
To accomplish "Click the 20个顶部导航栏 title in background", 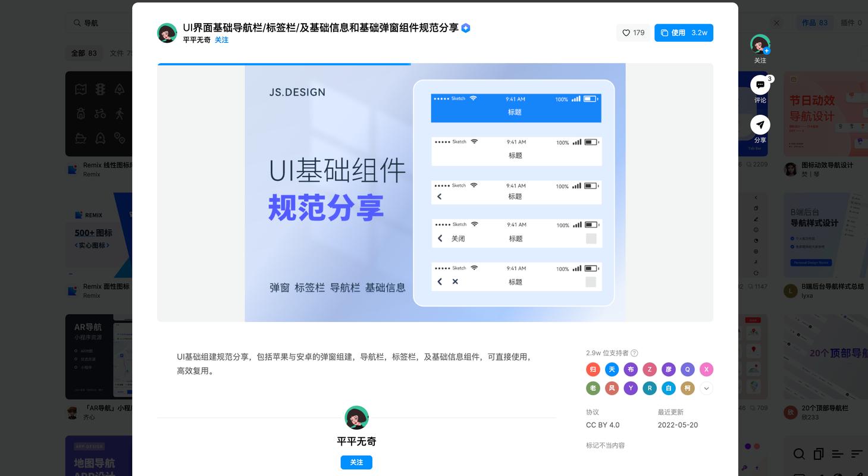I will click(x=825, y=408).
